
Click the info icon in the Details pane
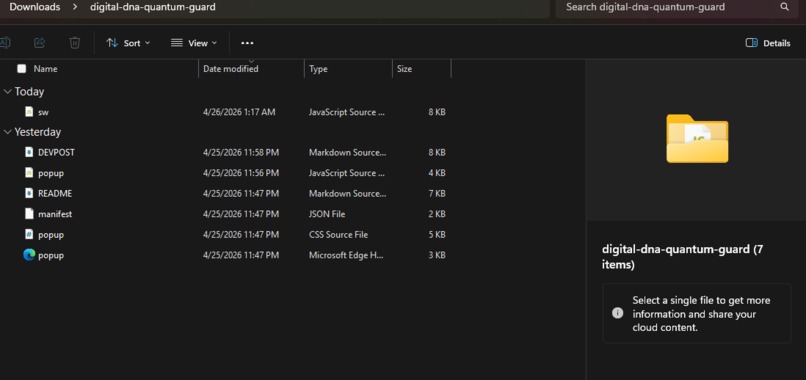617,313
